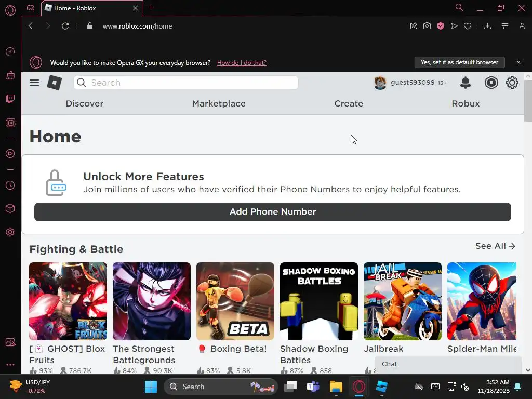Open Player icon in sidebar
The height and width of the screenshot is (399, 532).
click(x=10, y=154)
